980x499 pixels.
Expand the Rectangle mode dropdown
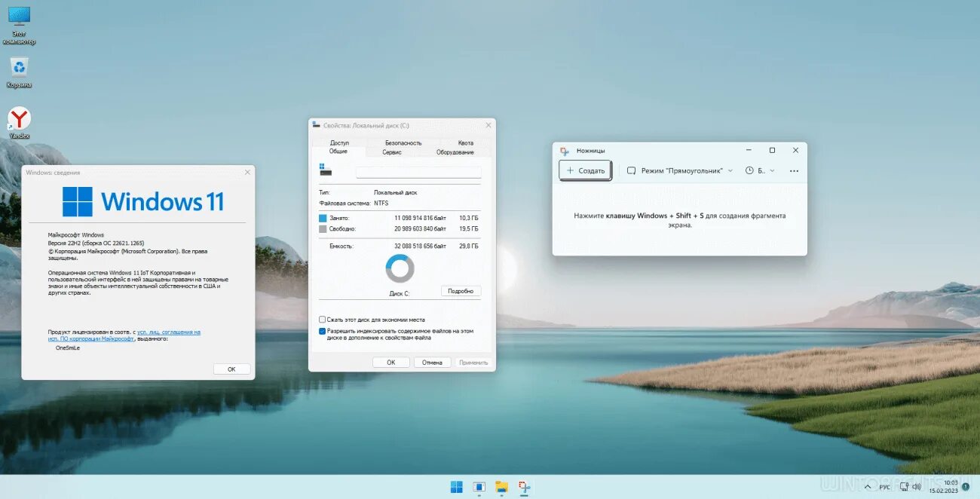680,171
